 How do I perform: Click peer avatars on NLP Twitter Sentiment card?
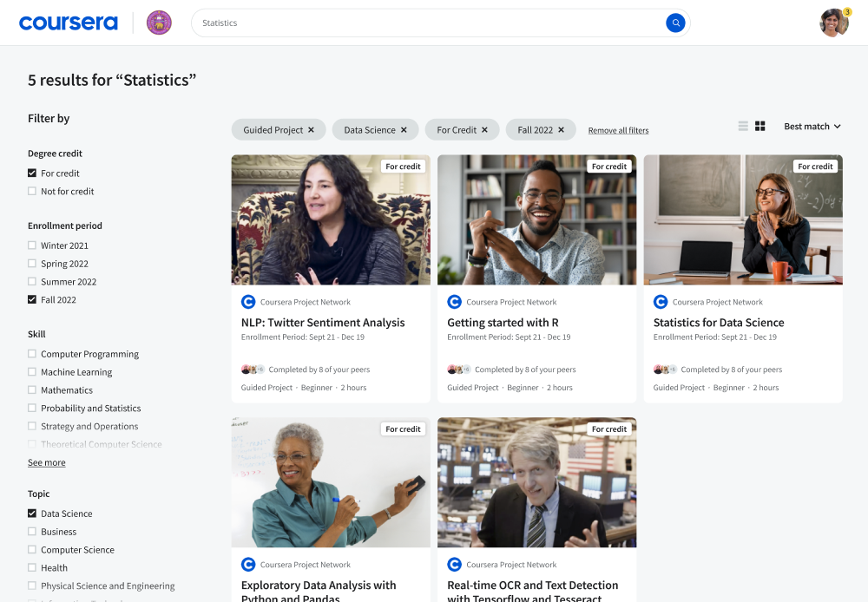click(x=253, y=369)
